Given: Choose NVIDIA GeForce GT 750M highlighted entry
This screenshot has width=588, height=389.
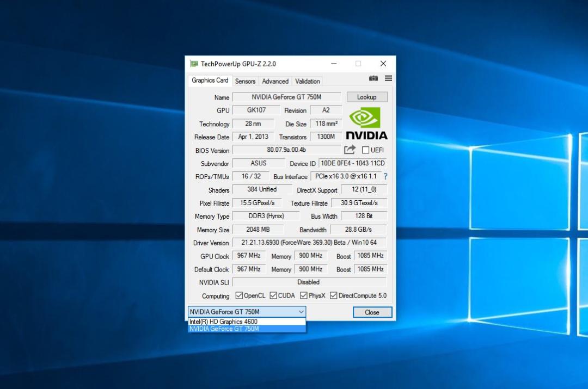Looking at the screenshot, I should [x=247, y=329].
